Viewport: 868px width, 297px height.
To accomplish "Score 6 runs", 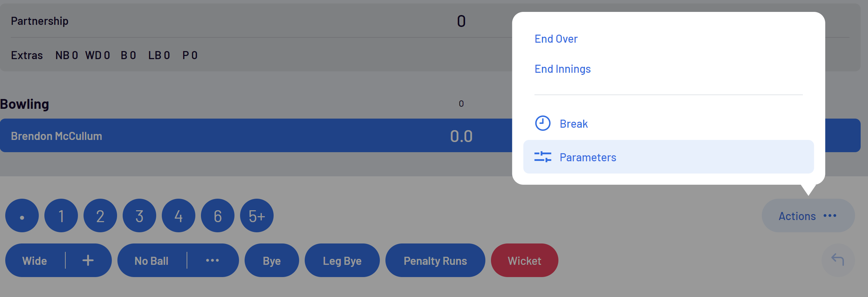I will coord(218,216).
